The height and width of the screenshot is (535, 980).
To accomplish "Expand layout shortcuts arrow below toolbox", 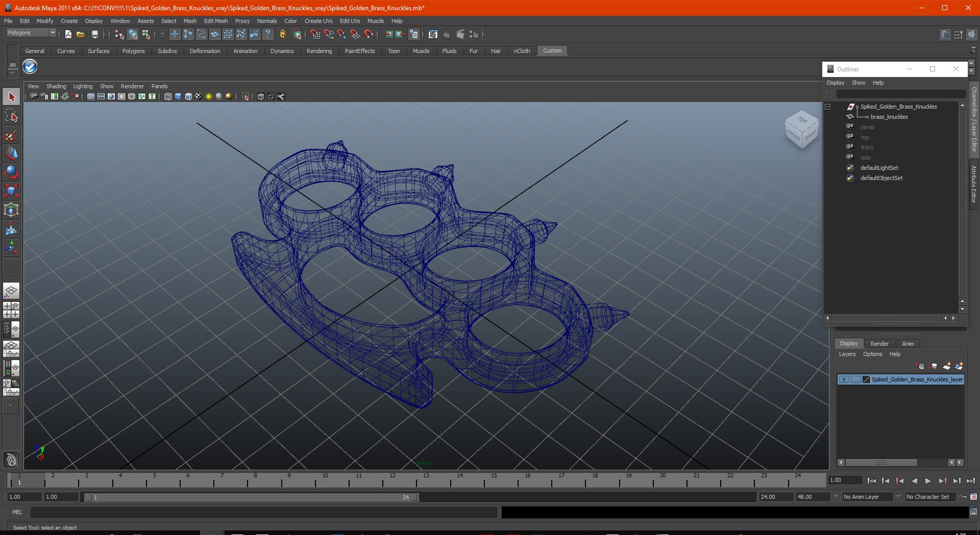I will 11,406.
